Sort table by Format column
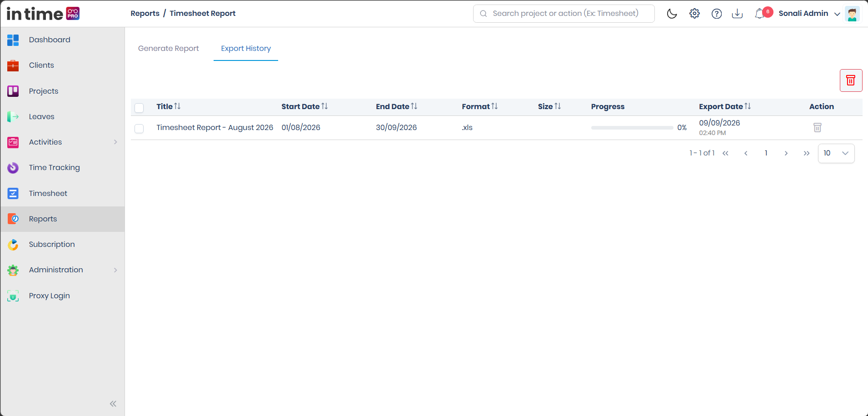Screen dimensions: 868x416 pyautogui.click(x=480, y=106)
